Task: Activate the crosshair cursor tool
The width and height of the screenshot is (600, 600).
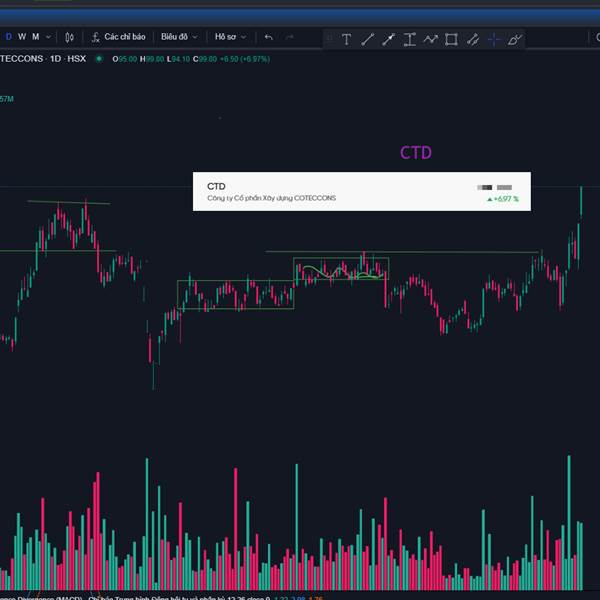Action: 493,40
